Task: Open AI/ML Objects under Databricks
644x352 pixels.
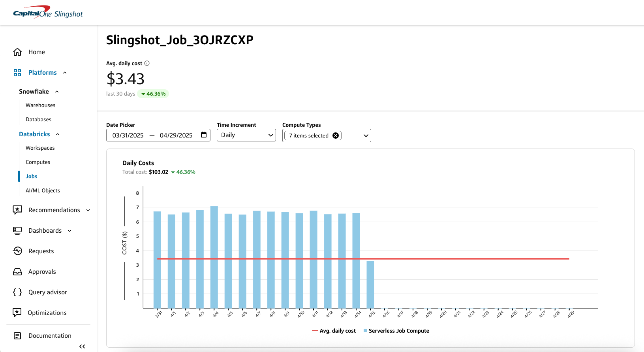Action: [x=43, y=190]
